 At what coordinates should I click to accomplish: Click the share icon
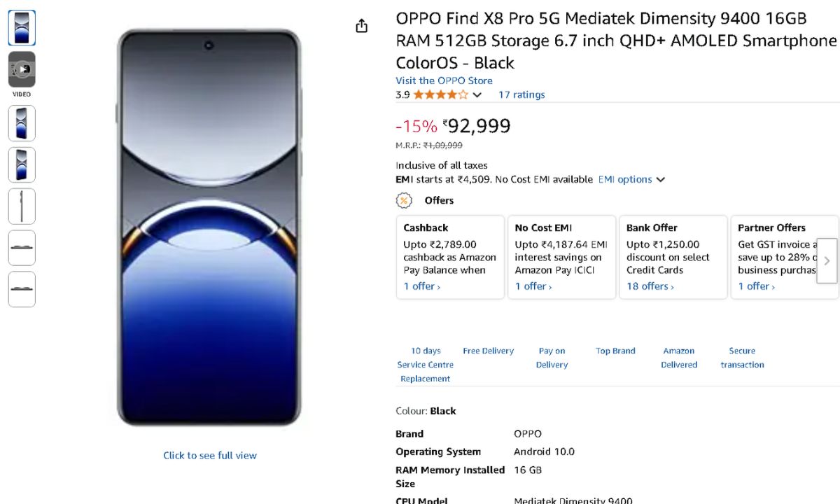pos(361,26)
